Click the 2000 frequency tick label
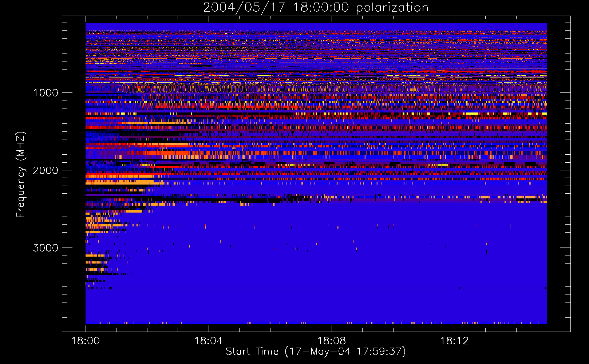Screen dimensions: 589x364 (x=46, y=170)
